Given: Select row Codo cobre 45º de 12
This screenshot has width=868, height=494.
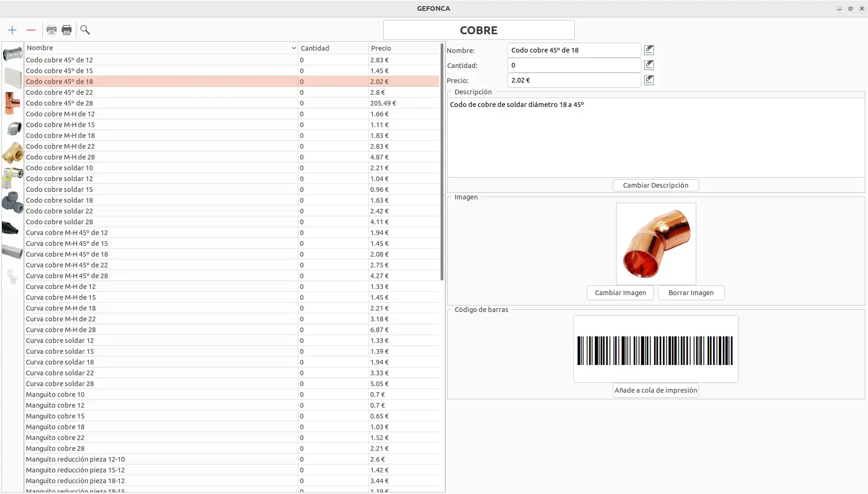Looking at the screenshot, I should pos(232,60).
